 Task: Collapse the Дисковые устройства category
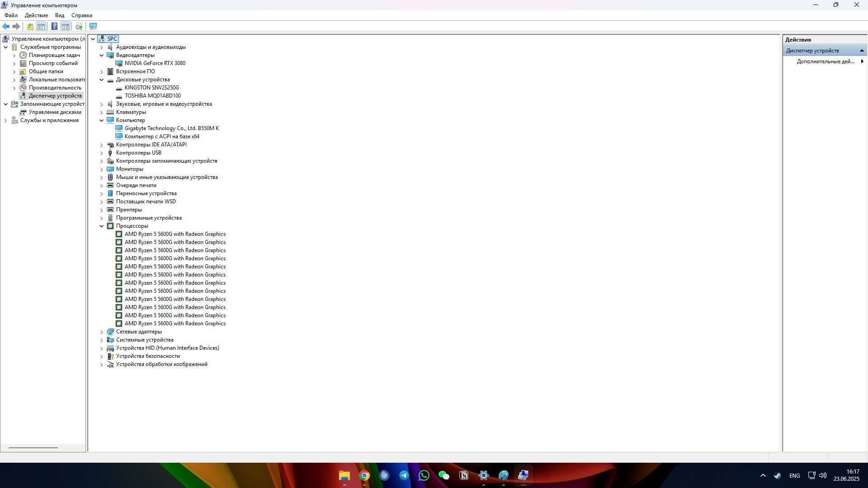(x=102, y=80)
